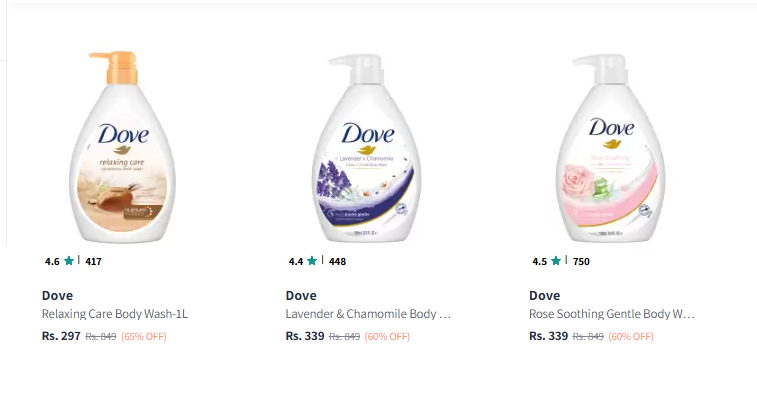The width and height of the screenshot is (757, 396).
Task: Click the (65% OFF) discount label
Action: click(x=144, y=337)
